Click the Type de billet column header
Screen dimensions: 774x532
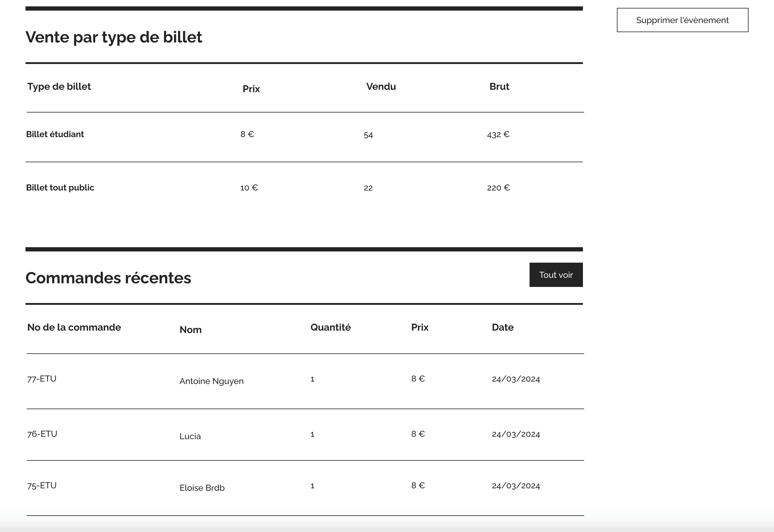[59, 87]
